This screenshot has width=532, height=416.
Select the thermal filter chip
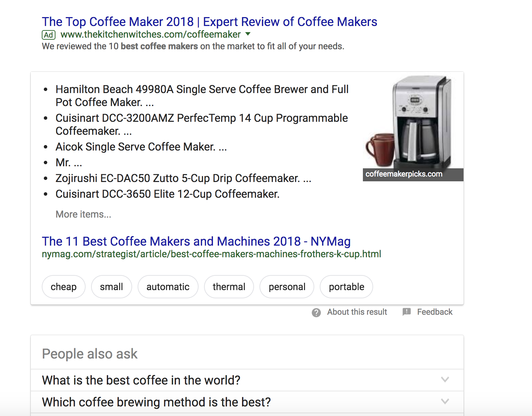click(x=229, y=287)
